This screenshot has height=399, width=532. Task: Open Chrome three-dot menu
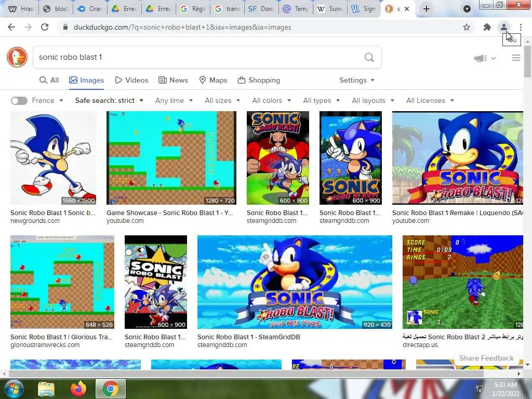(x=521, y=27)
